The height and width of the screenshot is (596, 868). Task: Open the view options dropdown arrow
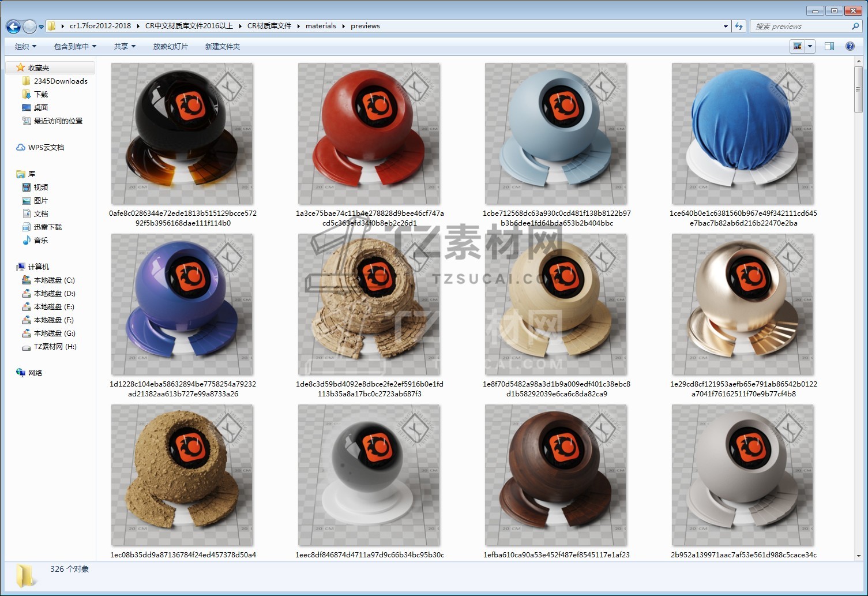point(810,46)
